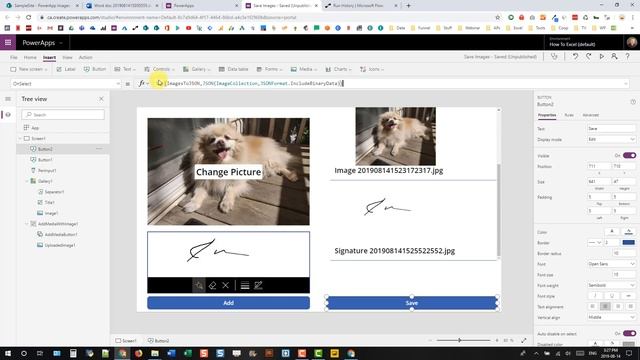This screenshot has height=360, width=640.
Task: Open the Home ribbon tab
Action: [x=30, y=58]
